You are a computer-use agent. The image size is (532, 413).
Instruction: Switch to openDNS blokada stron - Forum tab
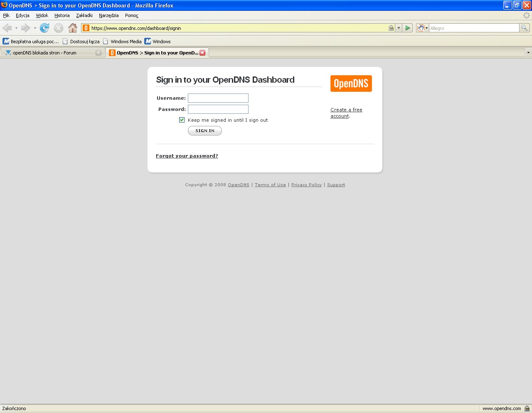click(52, 53)
